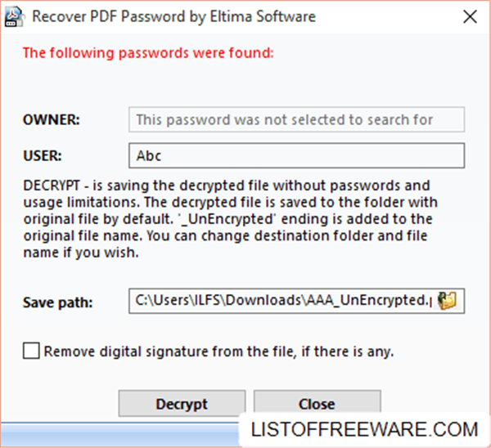The width and height of the screenshot is (491, 448).
Task: Click the Decrypt button
Action: click(182, 404)
